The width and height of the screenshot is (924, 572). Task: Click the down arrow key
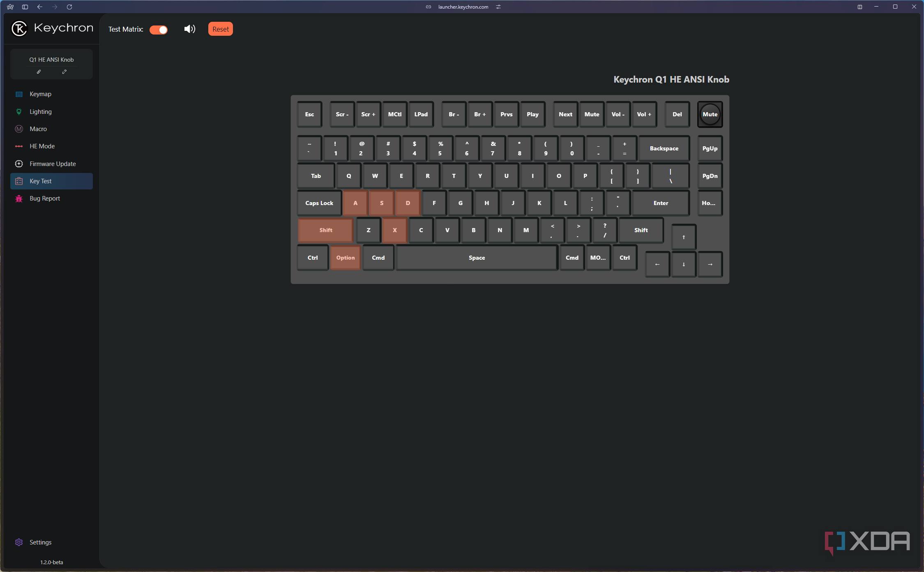click(x=684, y=264)
